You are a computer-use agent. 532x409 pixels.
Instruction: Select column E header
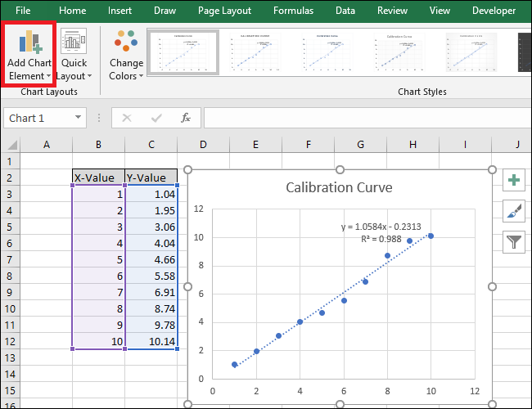255,145
